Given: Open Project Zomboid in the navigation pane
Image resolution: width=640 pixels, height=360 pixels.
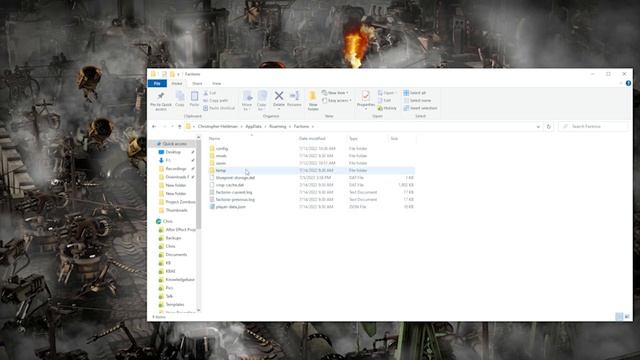Looking at the screenshot, I should (x=180, y=202).
